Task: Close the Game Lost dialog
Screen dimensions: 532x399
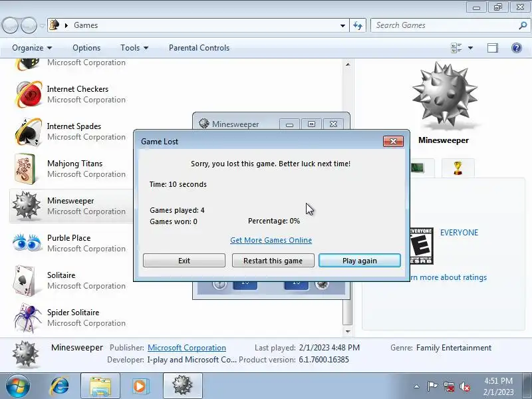Action: pyautogui.click(x=393, y=141)
